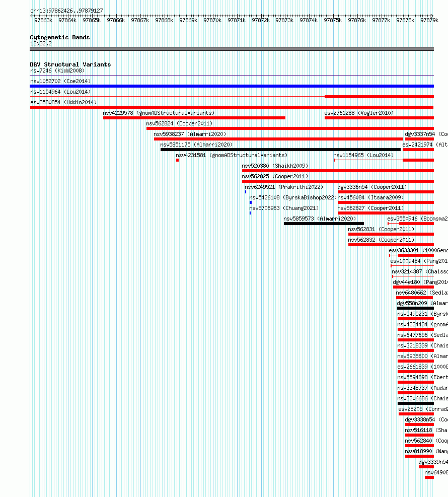Screen dimensions: 448x497
Task: Open nsv5859573 (Almarri2020) label
Action: click(320, 219)
